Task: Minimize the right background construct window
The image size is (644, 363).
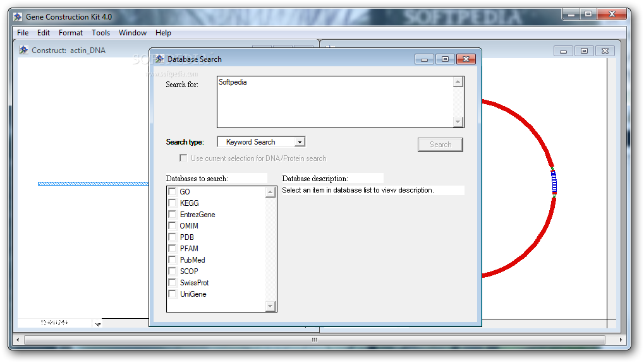Action: (x=564, y=51)
